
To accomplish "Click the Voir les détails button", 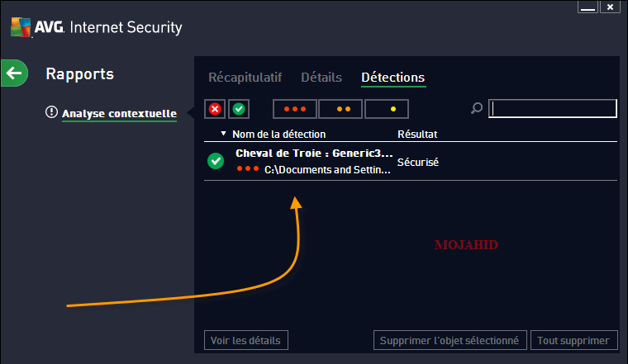I will click(x=246, y=340).
